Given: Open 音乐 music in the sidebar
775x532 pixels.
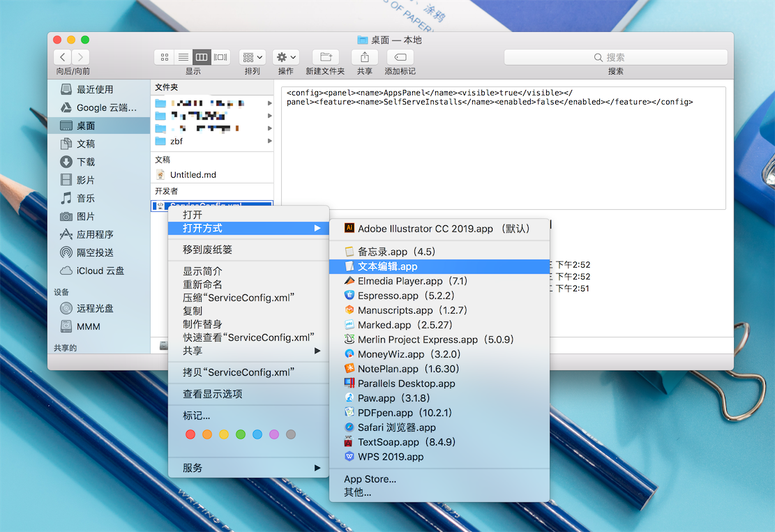Looking at the screenshot, I should click(x=99, y=198).
